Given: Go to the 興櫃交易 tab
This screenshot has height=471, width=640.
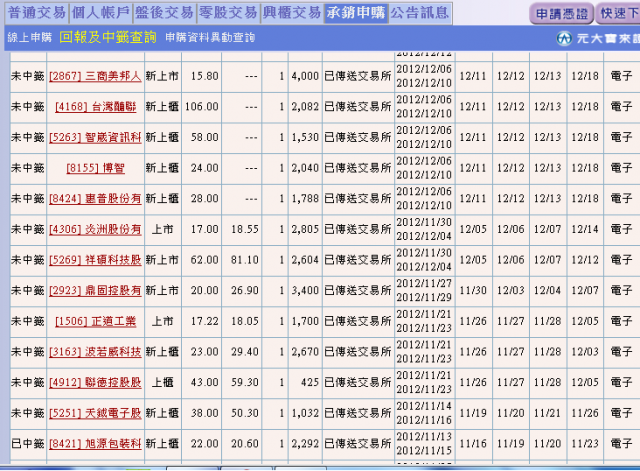Looking at the screenshot, I should [x=291, y=13].
